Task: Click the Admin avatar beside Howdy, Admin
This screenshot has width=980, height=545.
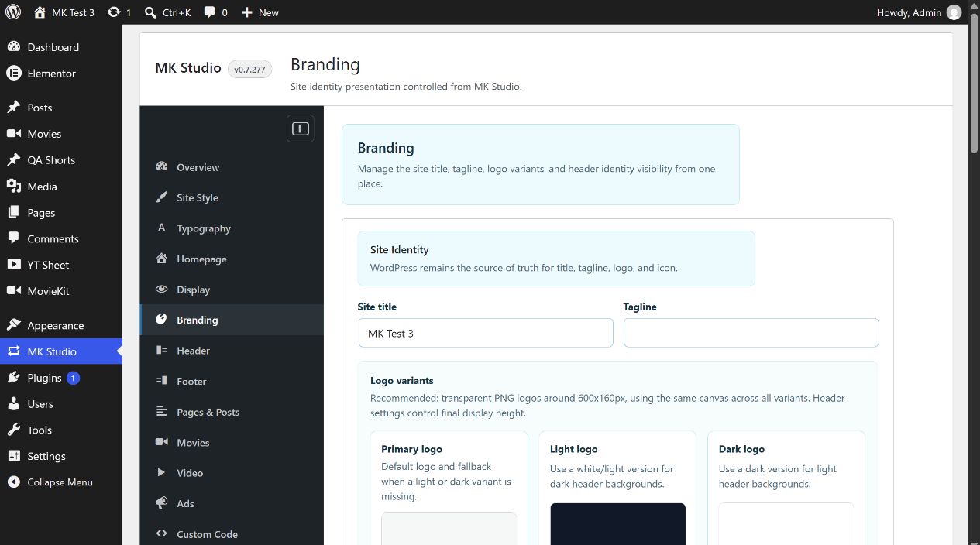Action: tap(954, 12)
